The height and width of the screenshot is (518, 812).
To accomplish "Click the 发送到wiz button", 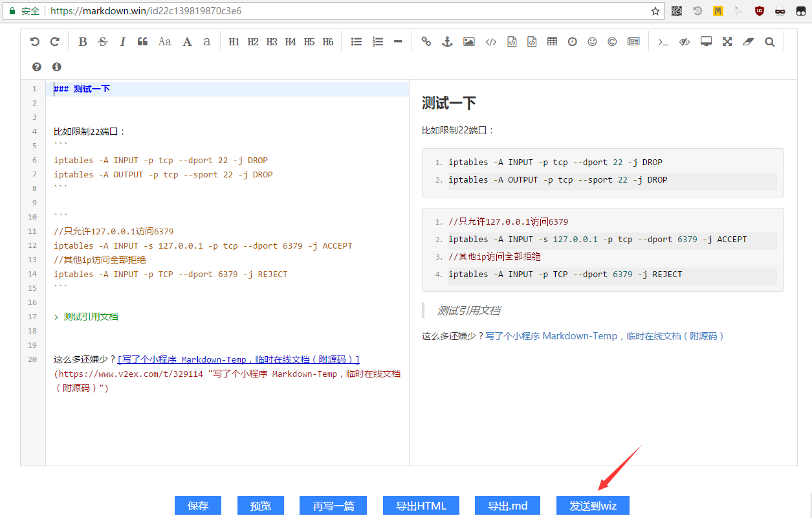I will click(593, 505).
